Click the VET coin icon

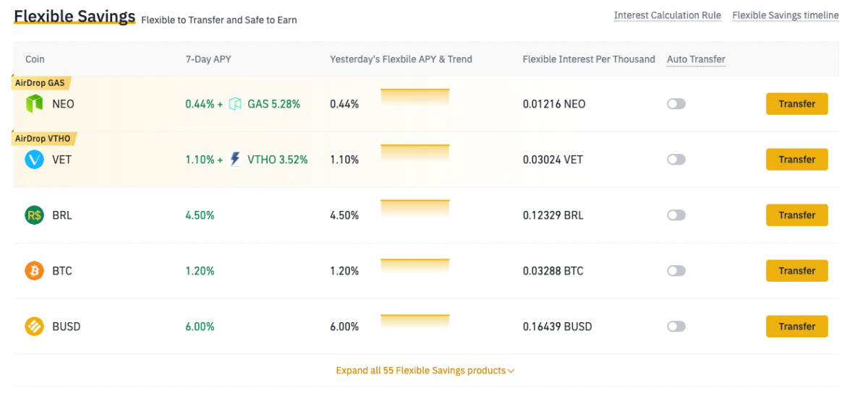(x=35, y=160)
